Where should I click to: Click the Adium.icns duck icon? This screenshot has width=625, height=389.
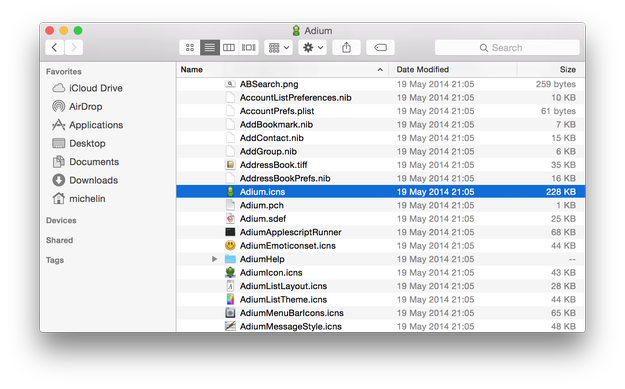[x=230, y=192]
